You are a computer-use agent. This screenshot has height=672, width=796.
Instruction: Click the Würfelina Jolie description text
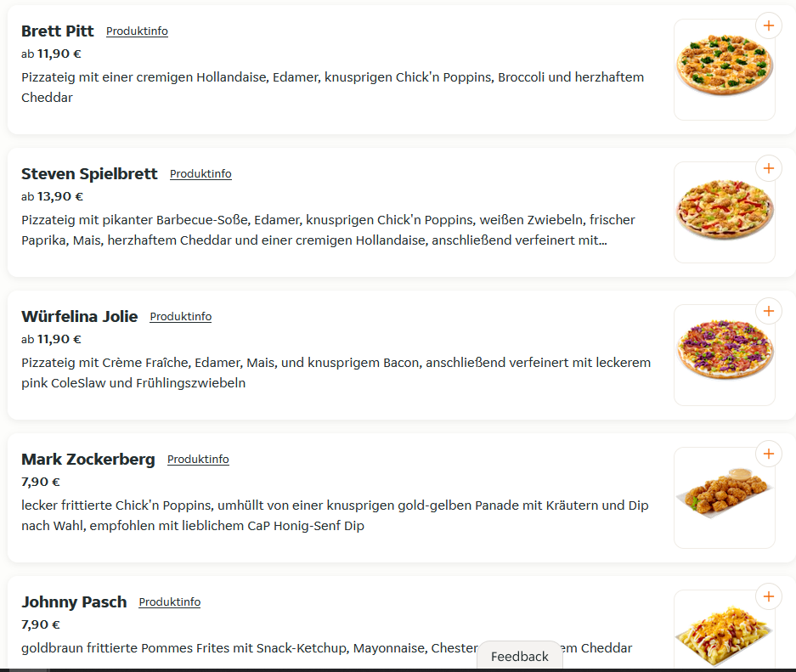point(336,373)
